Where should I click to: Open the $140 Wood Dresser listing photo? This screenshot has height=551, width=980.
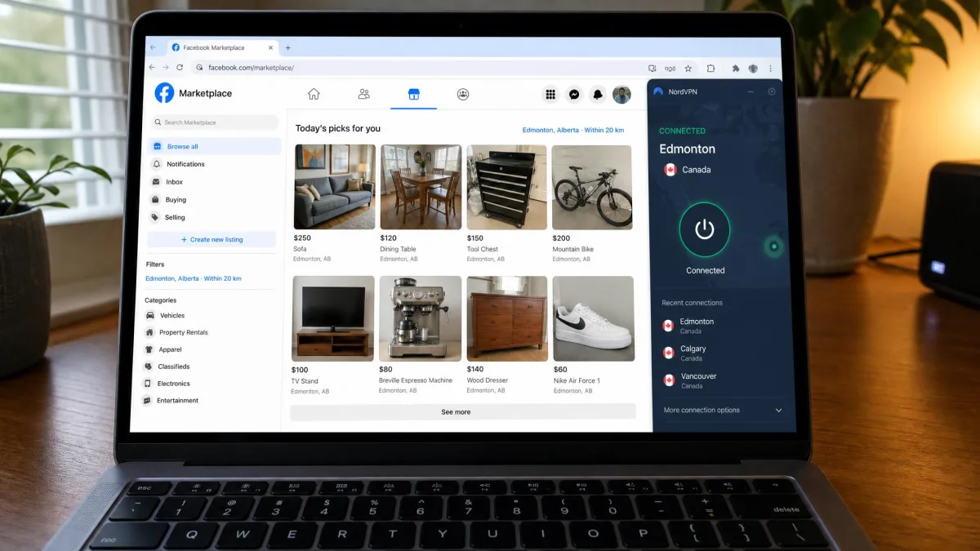(x=507, y=318)
